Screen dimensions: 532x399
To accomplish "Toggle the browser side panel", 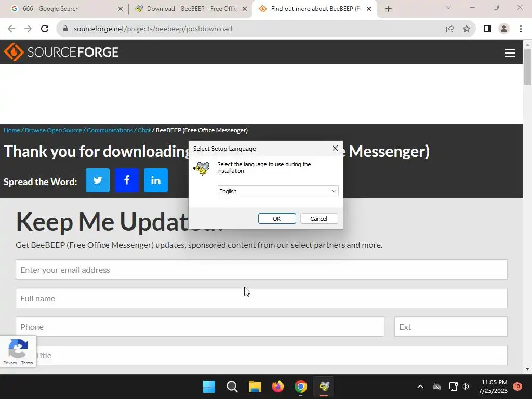I will point(487,29).
